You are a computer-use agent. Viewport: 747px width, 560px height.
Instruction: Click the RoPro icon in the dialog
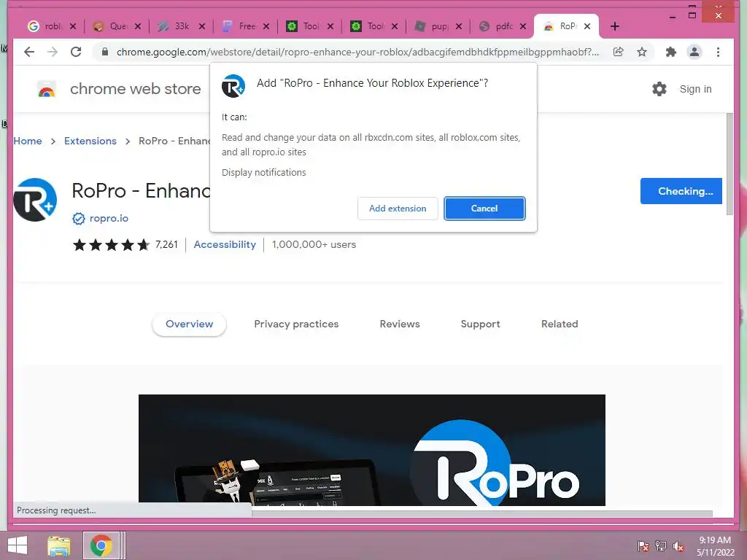point(233,86)
